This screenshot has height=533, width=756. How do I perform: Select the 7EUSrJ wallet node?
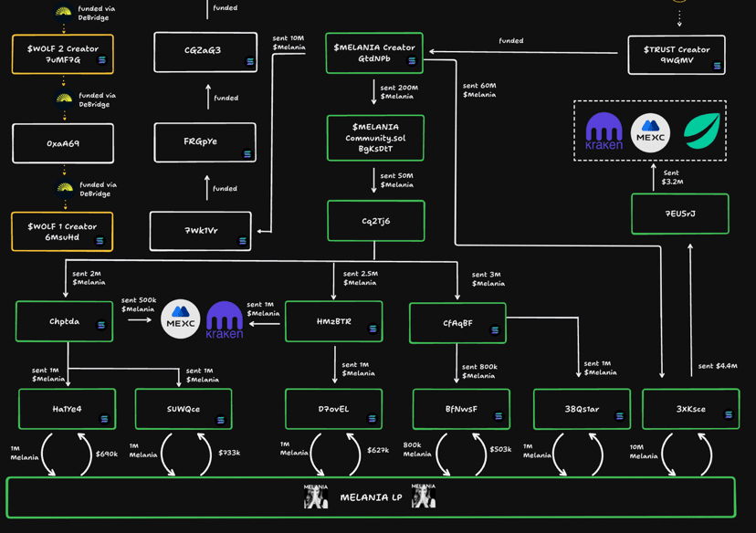pos(680,214)
